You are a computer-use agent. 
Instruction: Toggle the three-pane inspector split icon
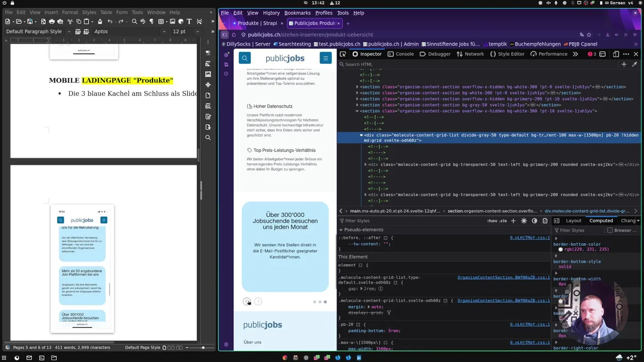coord(556,221)
